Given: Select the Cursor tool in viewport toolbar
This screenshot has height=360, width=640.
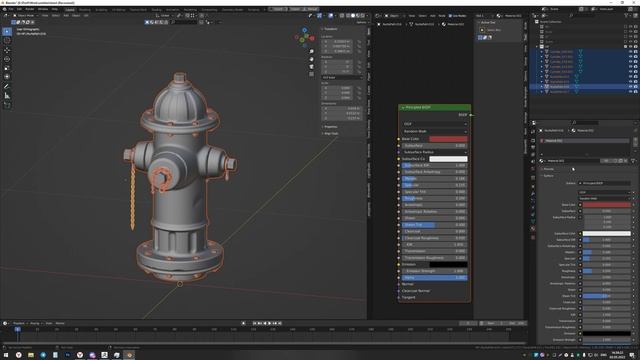Looking at the screenshot, I should (x=7, y=40).
